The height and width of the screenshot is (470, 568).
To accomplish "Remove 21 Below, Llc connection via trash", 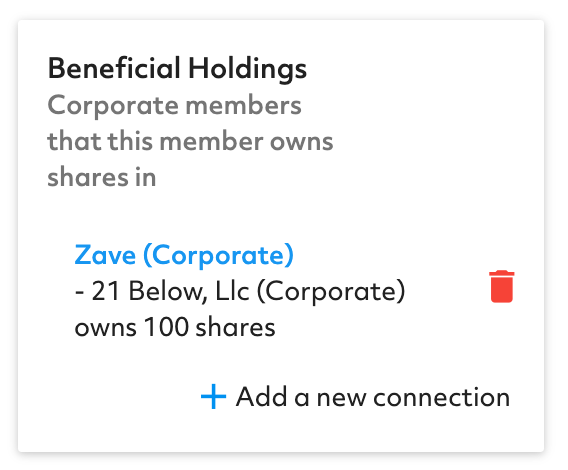I will click(x=501, y=286).
